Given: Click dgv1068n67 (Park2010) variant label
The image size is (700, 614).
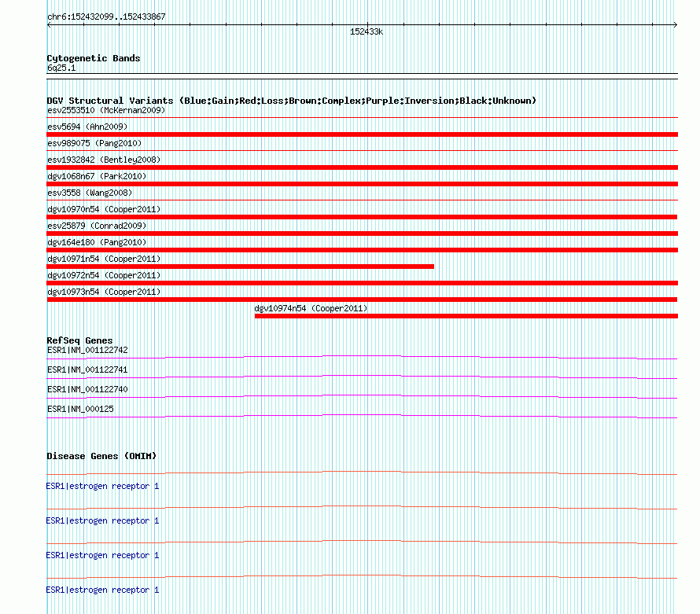Looking at the screenshot, I should point(97,176).
